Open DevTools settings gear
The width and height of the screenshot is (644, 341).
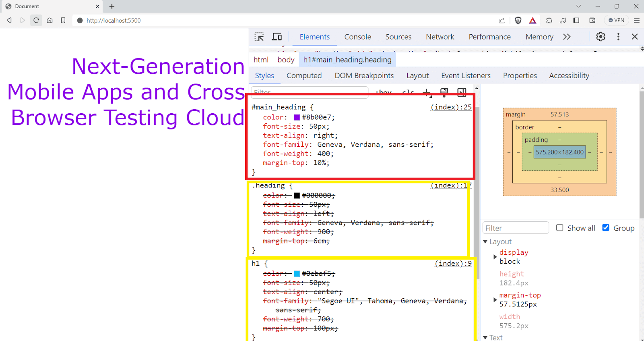[x=601, y=37]
